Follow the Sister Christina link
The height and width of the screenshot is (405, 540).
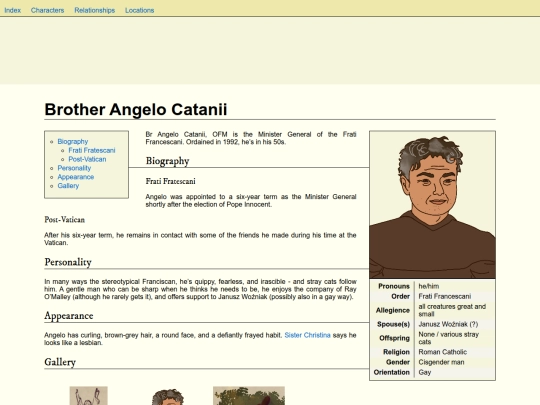tap(307, 335)
